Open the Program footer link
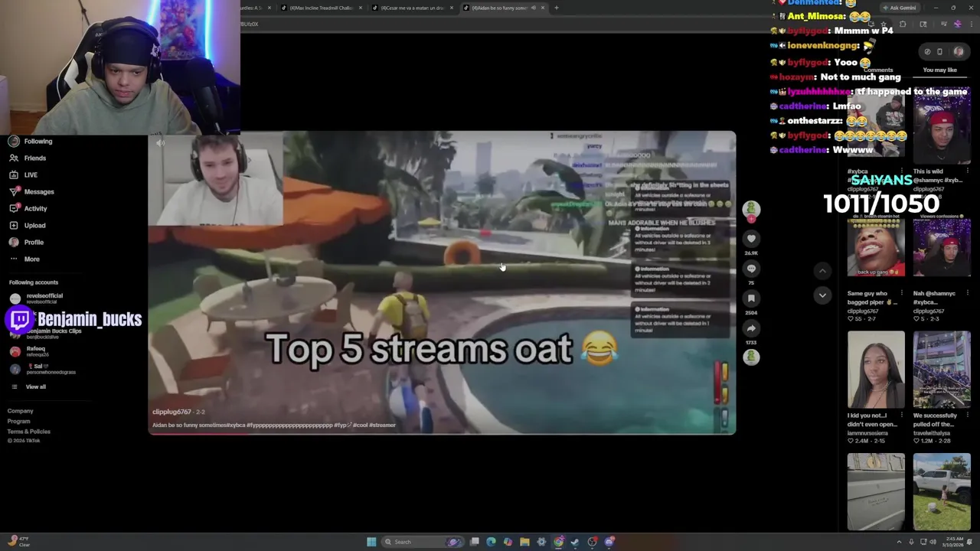The image size is (980, 551). [x=19, y=421]
